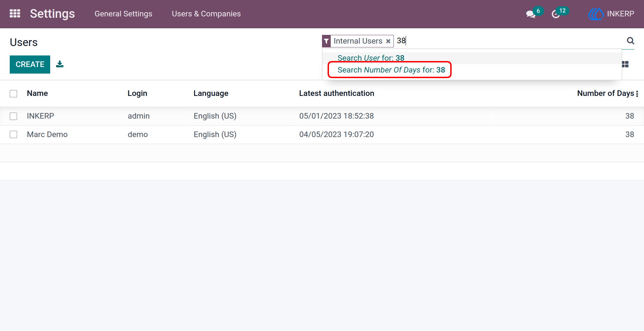Click the demo login cell
This screenshot has height=331, width=644.
point(138,135)
